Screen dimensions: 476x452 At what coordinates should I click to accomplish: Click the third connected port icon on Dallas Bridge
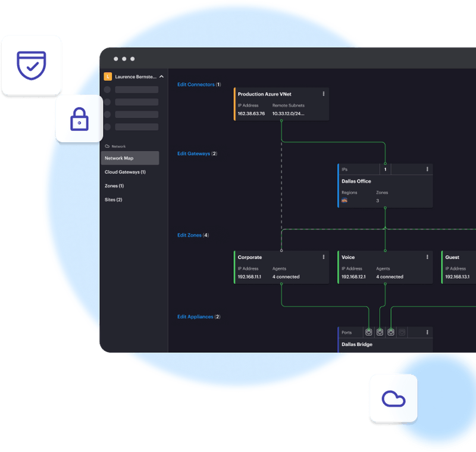pyautogui.click(x=391, y=332)
